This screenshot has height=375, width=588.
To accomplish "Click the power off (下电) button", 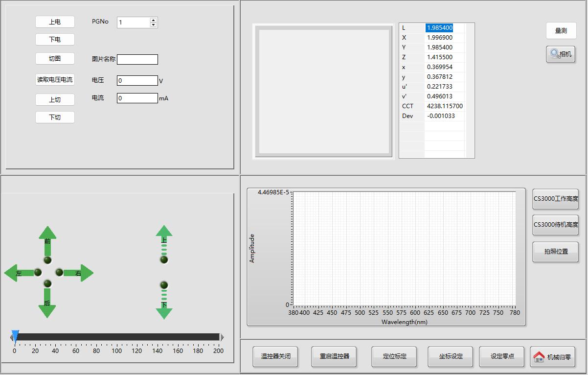I will point(55,39).
